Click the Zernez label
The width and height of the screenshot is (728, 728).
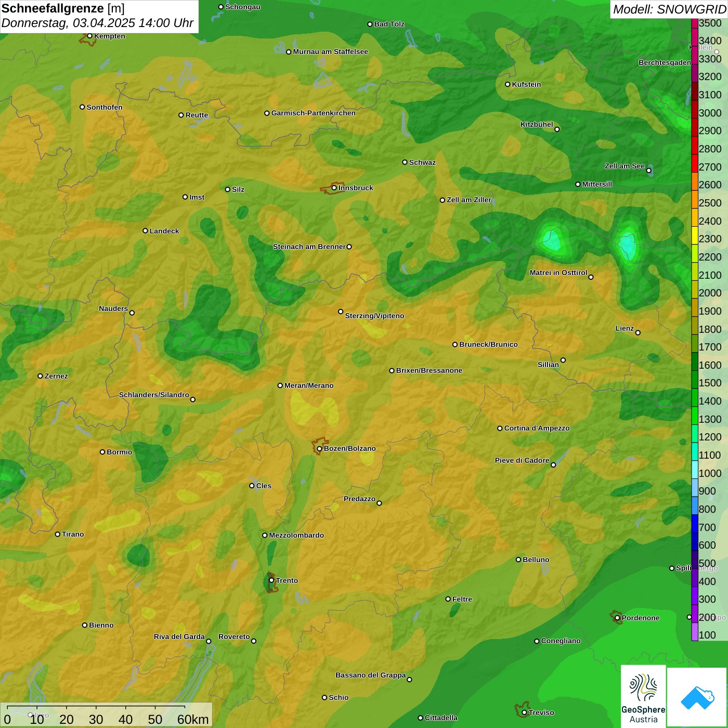click(56, 376)
